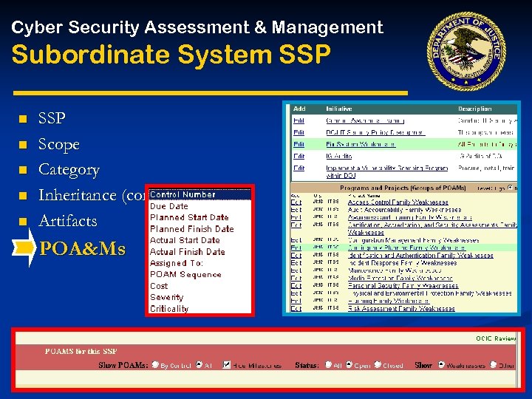The image size is (532, 399).
Task: Click Description column header
Action: (x=474, y=109)
